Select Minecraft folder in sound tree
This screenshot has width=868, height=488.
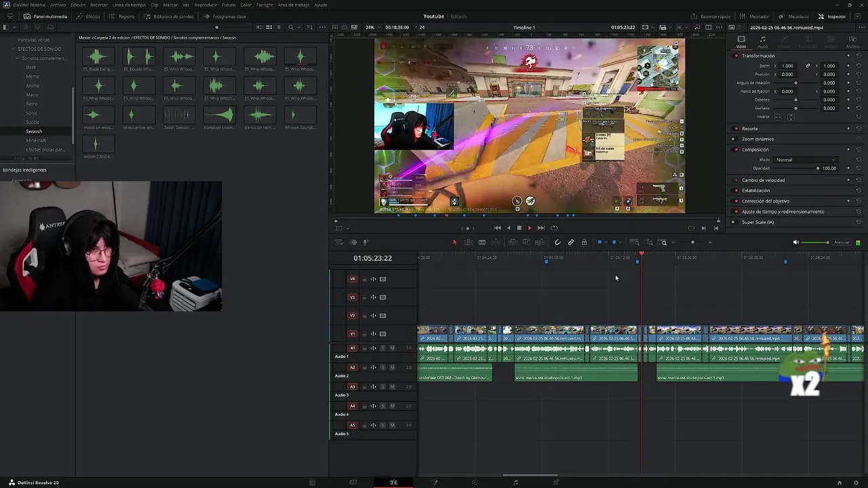36,140
